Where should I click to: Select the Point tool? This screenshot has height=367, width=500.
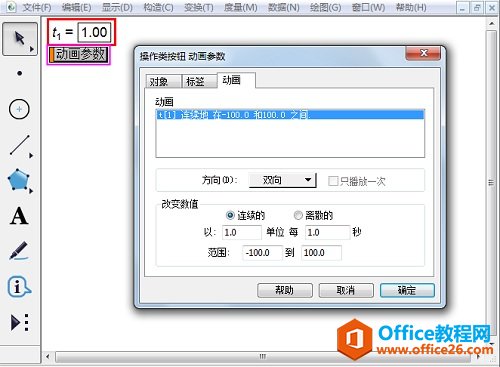19,73
